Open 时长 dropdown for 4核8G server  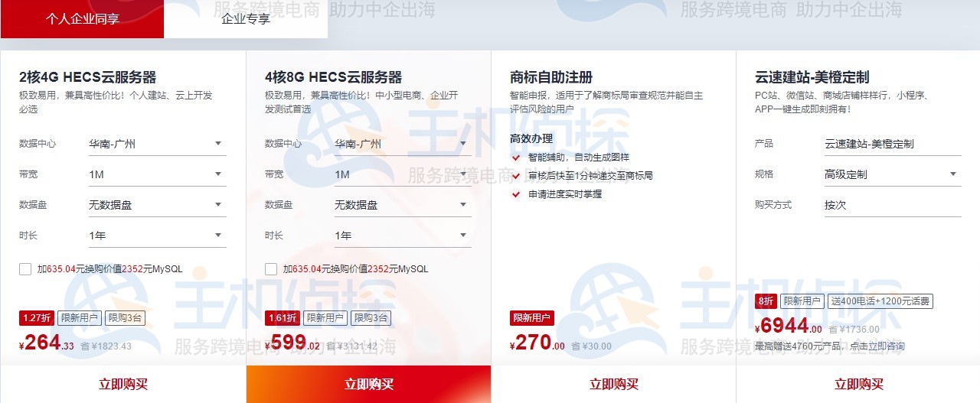pos(402,236)
